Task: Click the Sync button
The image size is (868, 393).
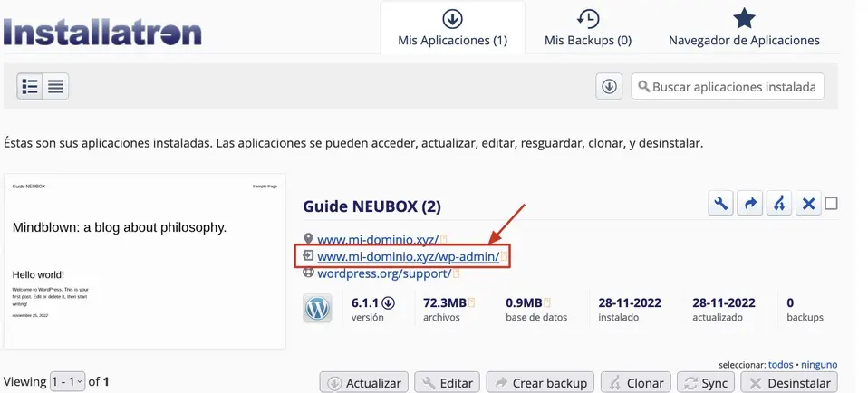Action: point(706,383)
